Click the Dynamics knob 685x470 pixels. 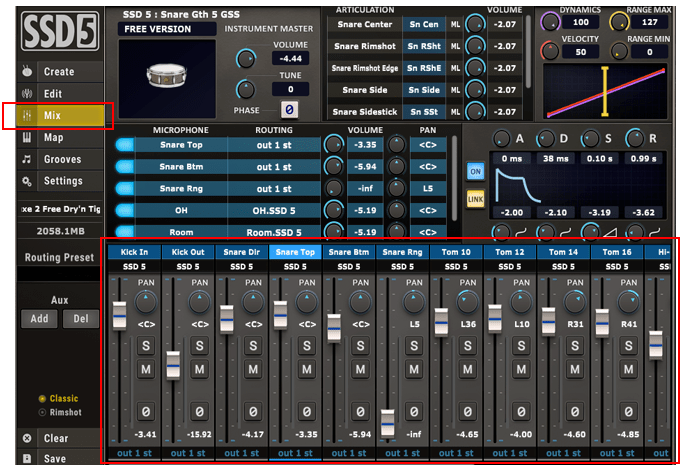click(x=550, y=22)
